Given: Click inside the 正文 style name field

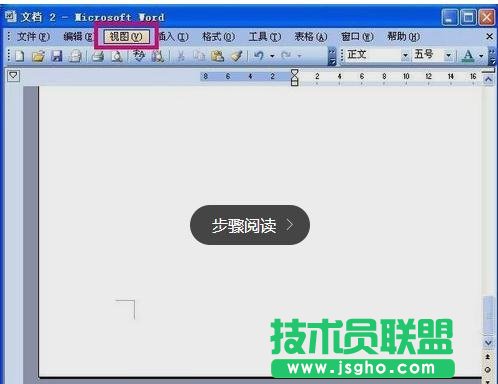Looking at the screenshot, I should pyautogui.click(x=373, y=55).
